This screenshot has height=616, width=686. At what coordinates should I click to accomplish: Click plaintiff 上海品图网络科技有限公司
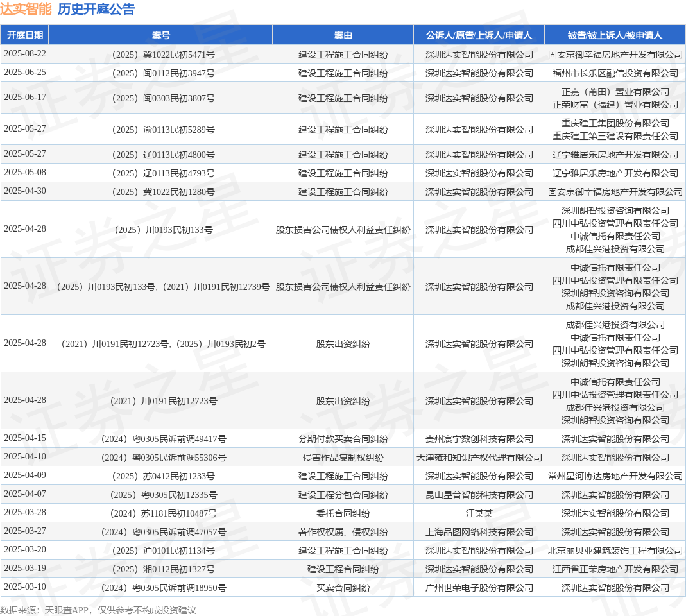point(479,532)
